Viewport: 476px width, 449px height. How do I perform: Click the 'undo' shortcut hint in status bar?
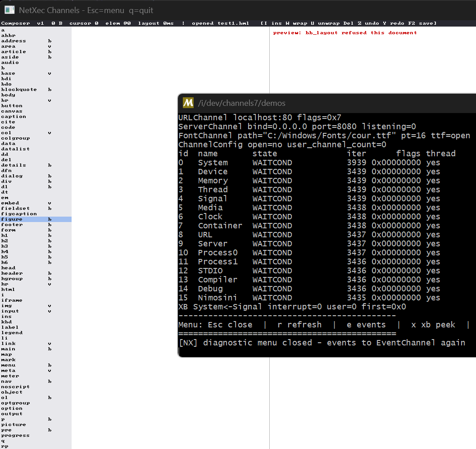tap(368, 23)
